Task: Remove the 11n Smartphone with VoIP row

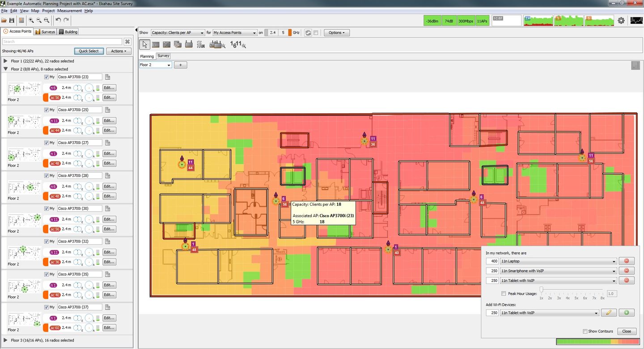Action: tap(626, 271)
